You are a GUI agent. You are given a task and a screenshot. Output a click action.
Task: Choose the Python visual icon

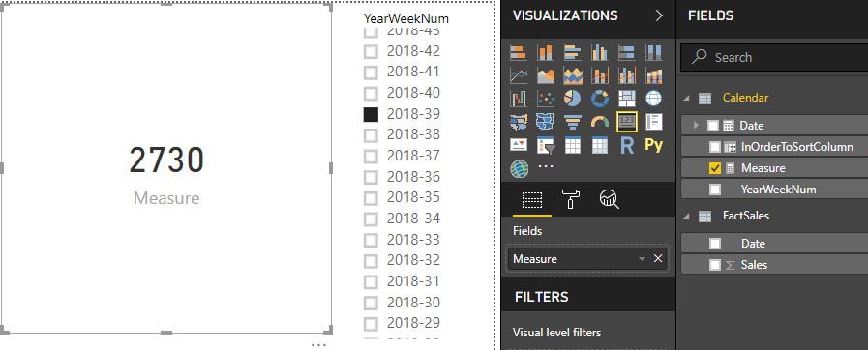point(654,145)
